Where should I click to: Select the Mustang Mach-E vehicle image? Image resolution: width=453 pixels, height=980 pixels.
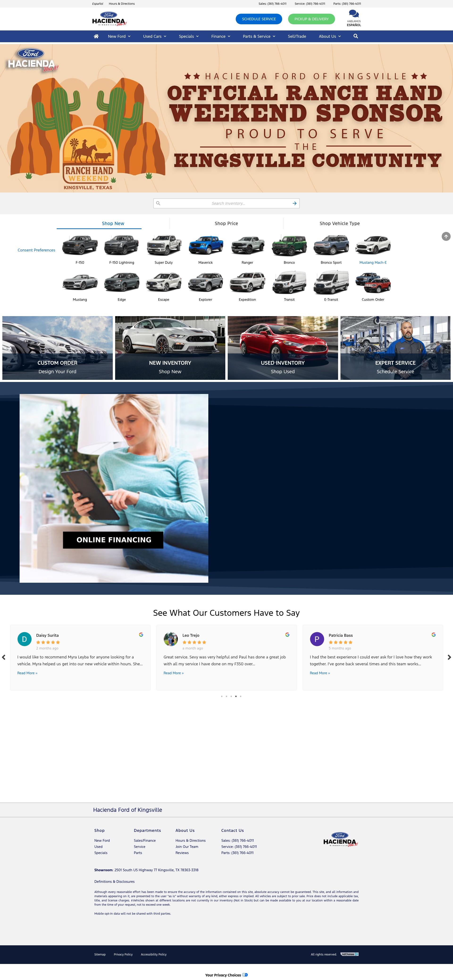tap(373, 245)
